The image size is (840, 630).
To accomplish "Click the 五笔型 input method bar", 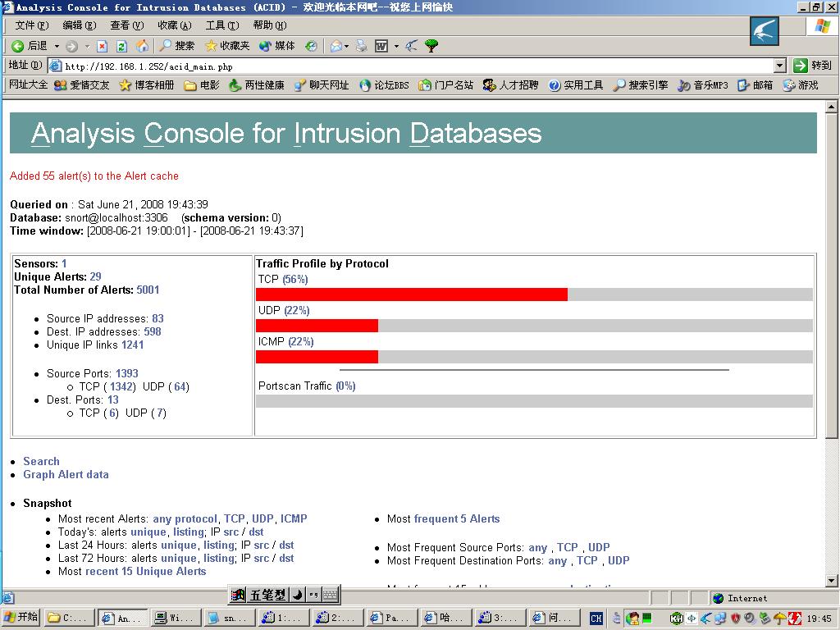I will pyautogui.click(x=267, y=594).
